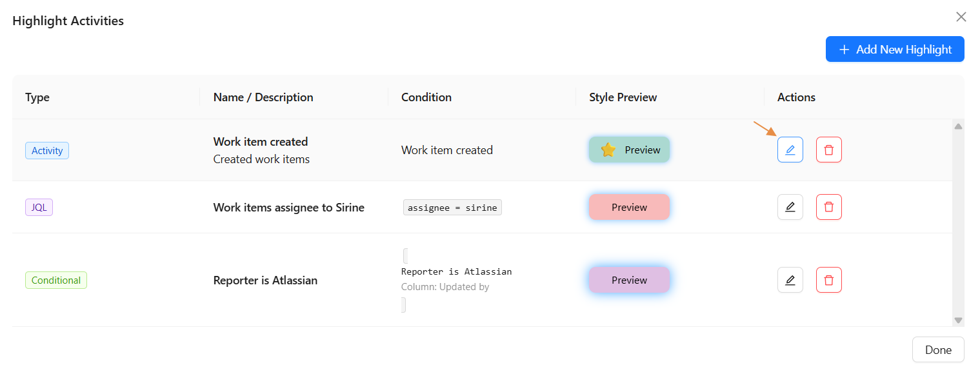Image resolution: width=980 pixels, height=372 pixels.
Task: Delete the Work items assignee to Sirine highlight
Action: click(828, 207)
